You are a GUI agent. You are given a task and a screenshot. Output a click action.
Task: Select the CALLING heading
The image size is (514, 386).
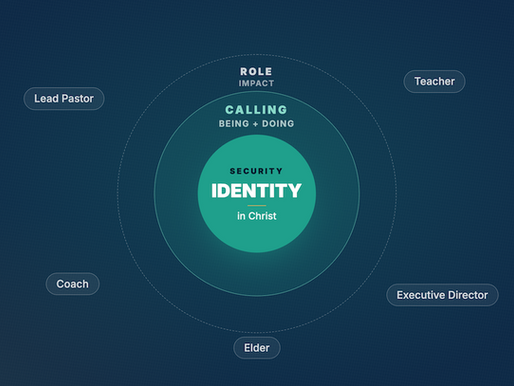pyautogui.click(x=256, y=110)
